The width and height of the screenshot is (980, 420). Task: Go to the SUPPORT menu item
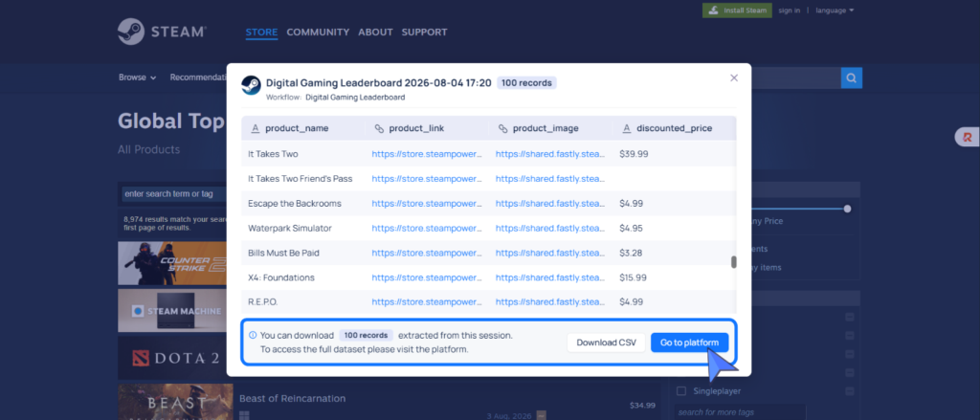[424, 32]
